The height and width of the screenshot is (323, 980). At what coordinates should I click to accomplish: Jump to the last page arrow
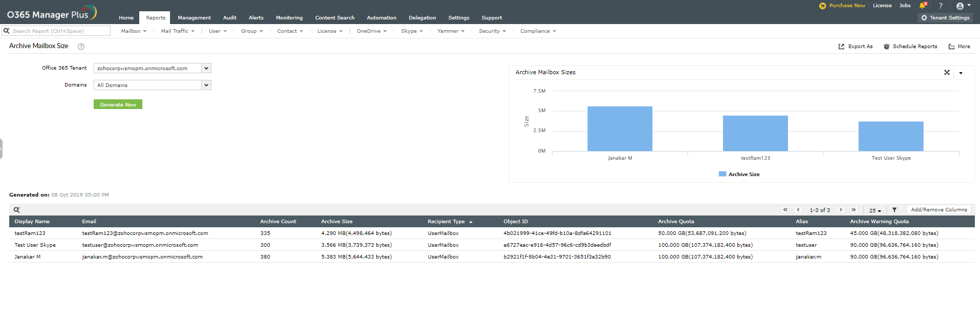(854, 210)
